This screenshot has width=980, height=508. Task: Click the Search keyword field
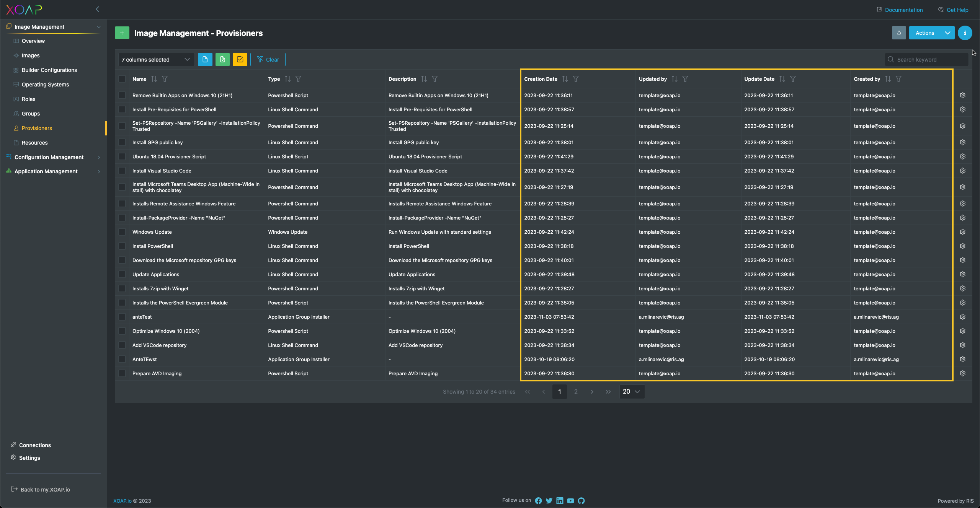pos(926,59)
